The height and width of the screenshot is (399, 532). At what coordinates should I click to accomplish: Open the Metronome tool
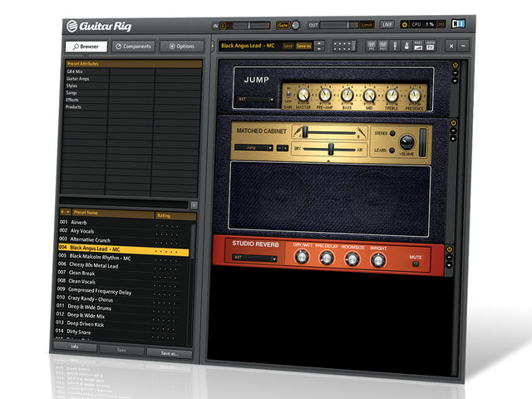(x=406, y=46)
